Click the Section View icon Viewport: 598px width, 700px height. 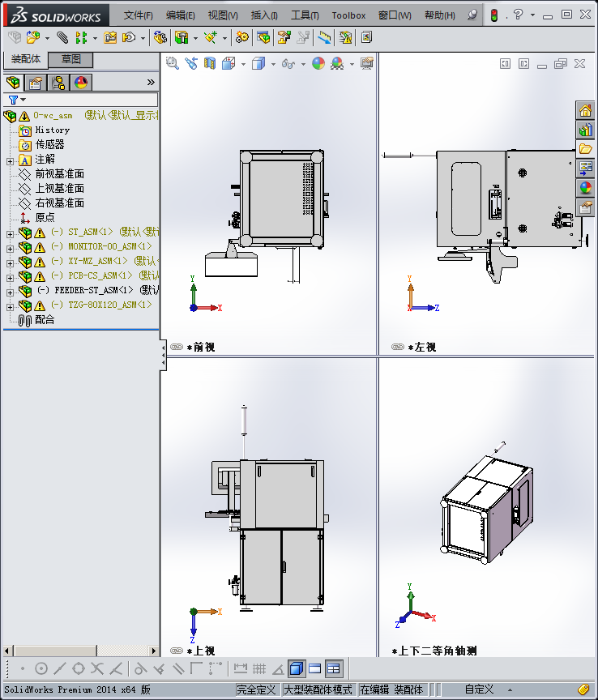(x=210, y=64)
